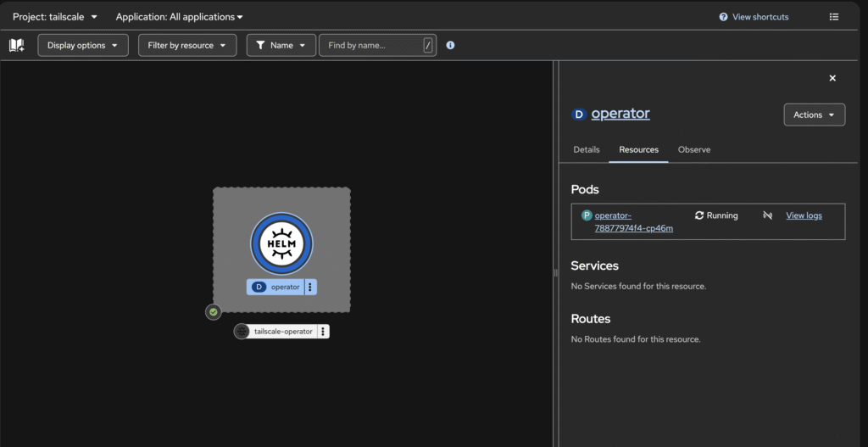The width and height of the screenshot is (868, 447).
Task: Expand Display options dropdown
Action: pyautogui.click(x=83, y=46)
